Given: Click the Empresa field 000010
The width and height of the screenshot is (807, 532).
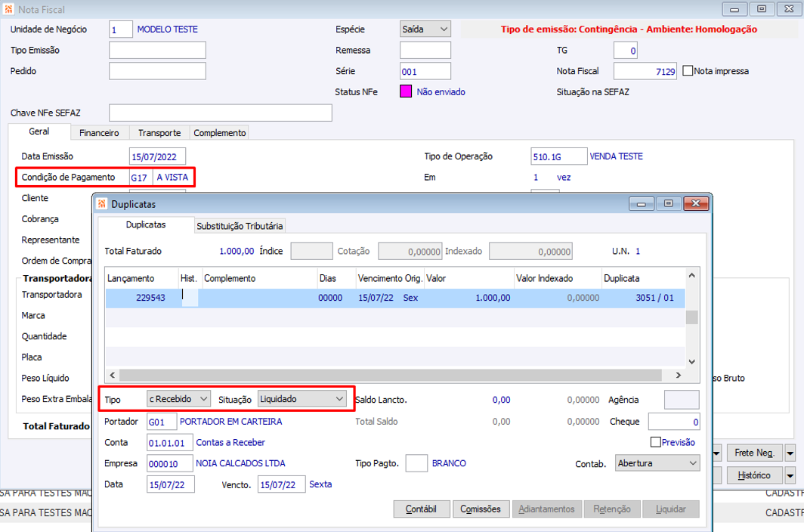Looking at the screenshot, I should coord(170,463).
